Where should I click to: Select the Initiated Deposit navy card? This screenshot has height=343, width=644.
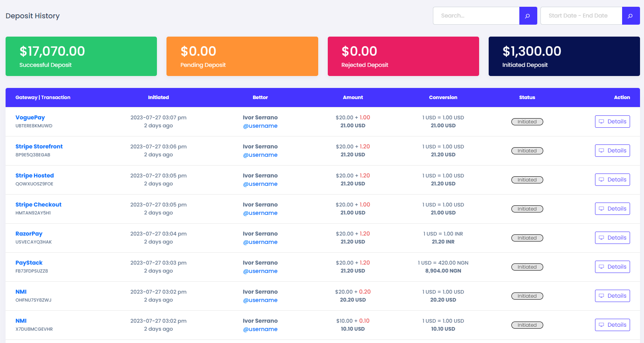(564, 57)
